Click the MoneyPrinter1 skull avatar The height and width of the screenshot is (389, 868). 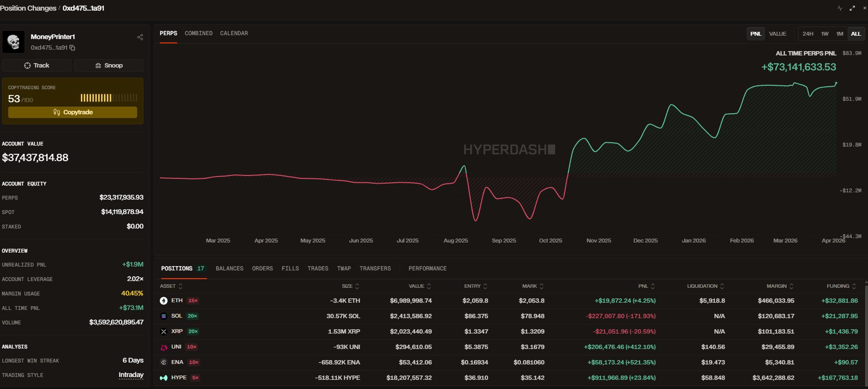pyautogui.click(x=13, y=42)
